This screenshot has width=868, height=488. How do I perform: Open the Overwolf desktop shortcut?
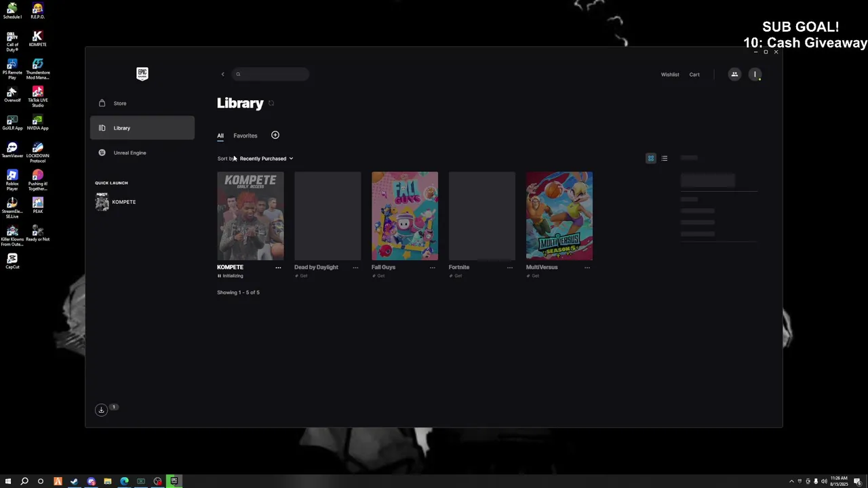[12, 94]
